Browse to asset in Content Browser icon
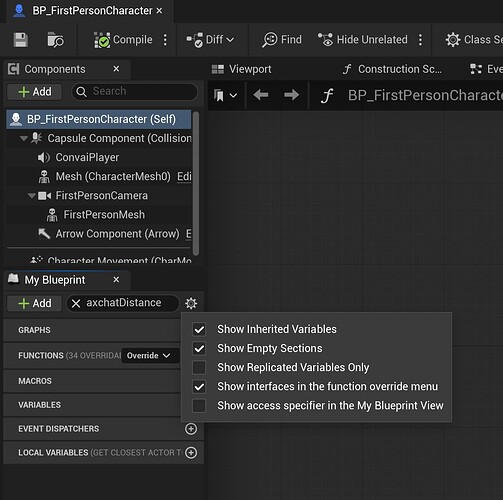This screenshot has height=500, width=503. pyautogui.click(x=55, y=40)
